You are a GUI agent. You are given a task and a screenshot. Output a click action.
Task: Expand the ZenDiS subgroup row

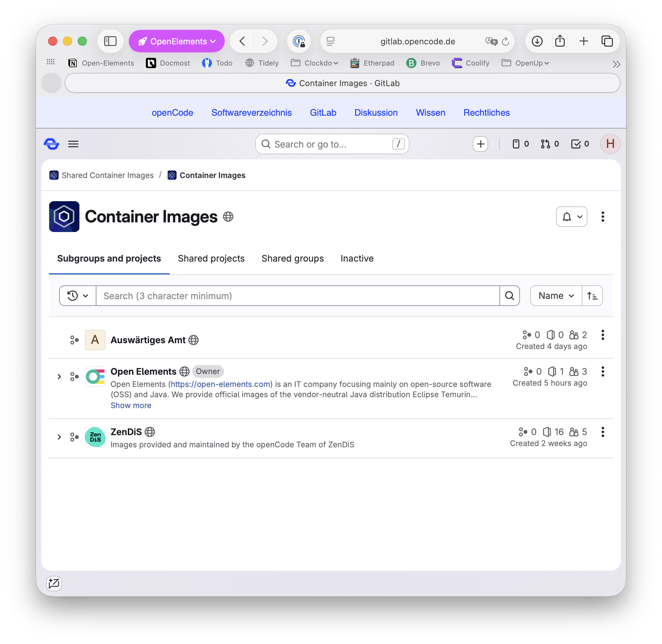point(59,437)
